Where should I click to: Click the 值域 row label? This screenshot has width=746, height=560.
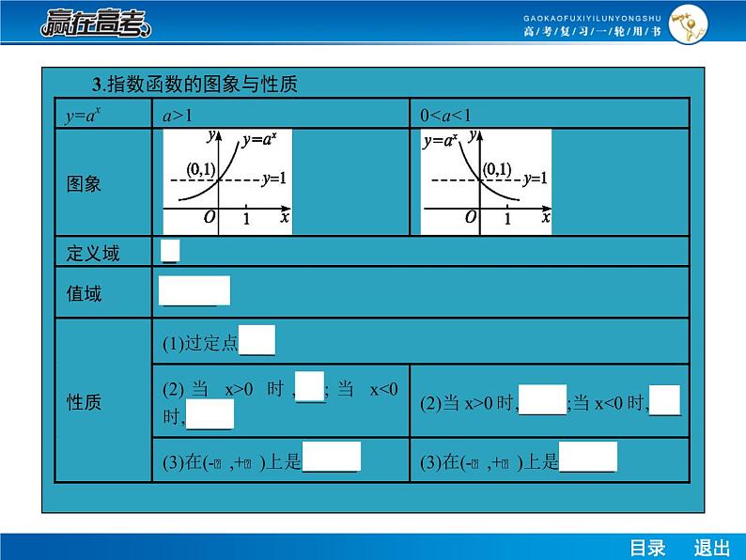point(84,293)
